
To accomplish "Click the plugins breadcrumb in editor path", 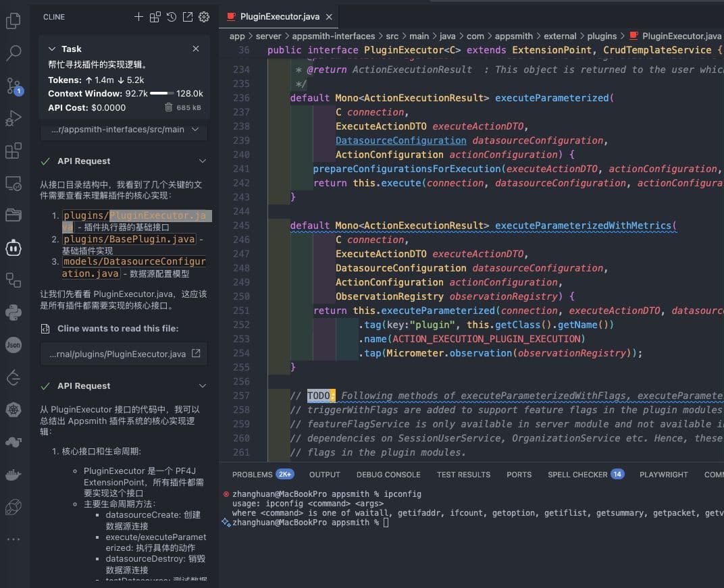I will pos(602,36).
